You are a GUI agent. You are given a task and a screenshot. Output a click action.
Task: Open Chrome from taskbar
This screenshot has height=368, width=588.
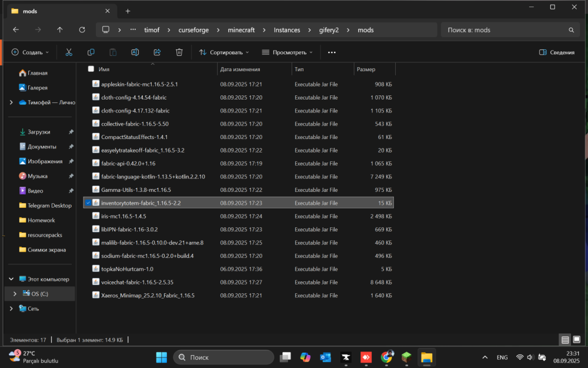pos(386,357)
